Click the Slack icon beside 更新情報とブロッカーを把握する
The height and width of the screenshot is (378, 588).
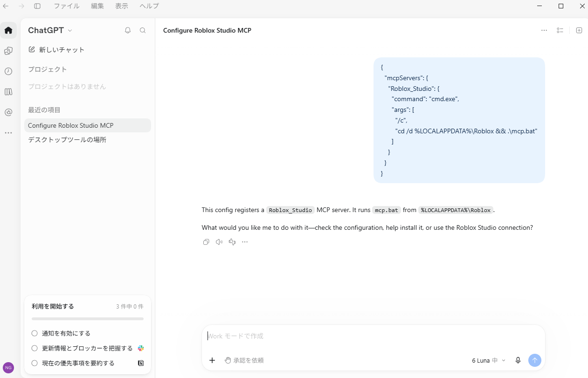[x=141, y=348]
